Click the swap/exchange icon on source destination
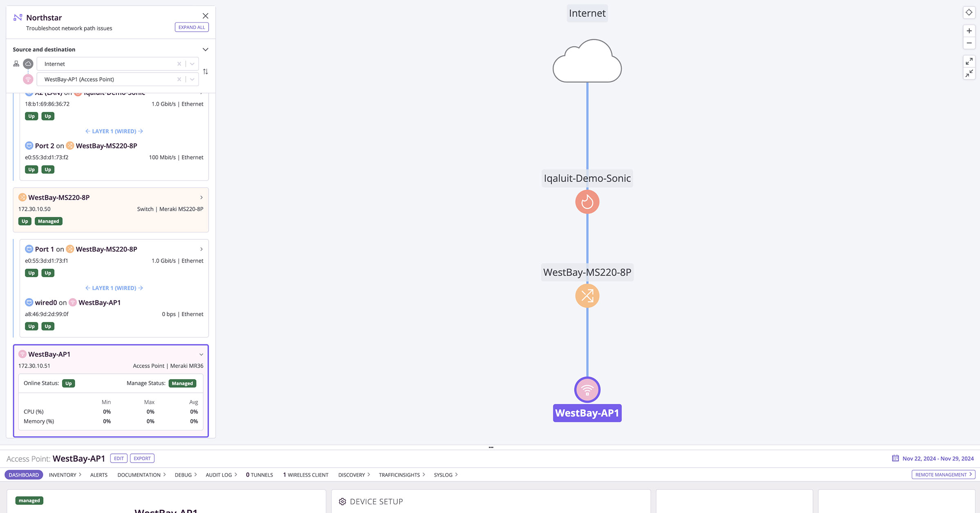This screenshot has height=513, width=980. (205, 71)
